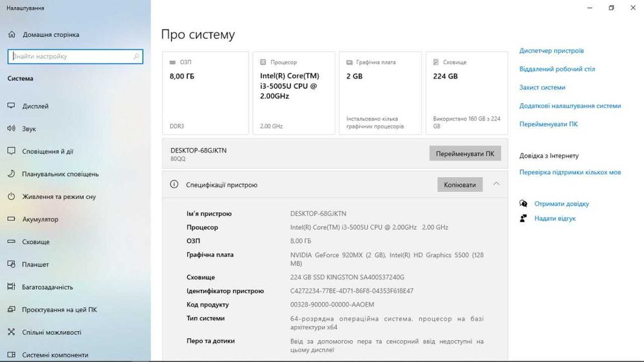The height and width of the screenshot is (362, 644).
Task: Open Захист системи link
Action: coord(542,87)
